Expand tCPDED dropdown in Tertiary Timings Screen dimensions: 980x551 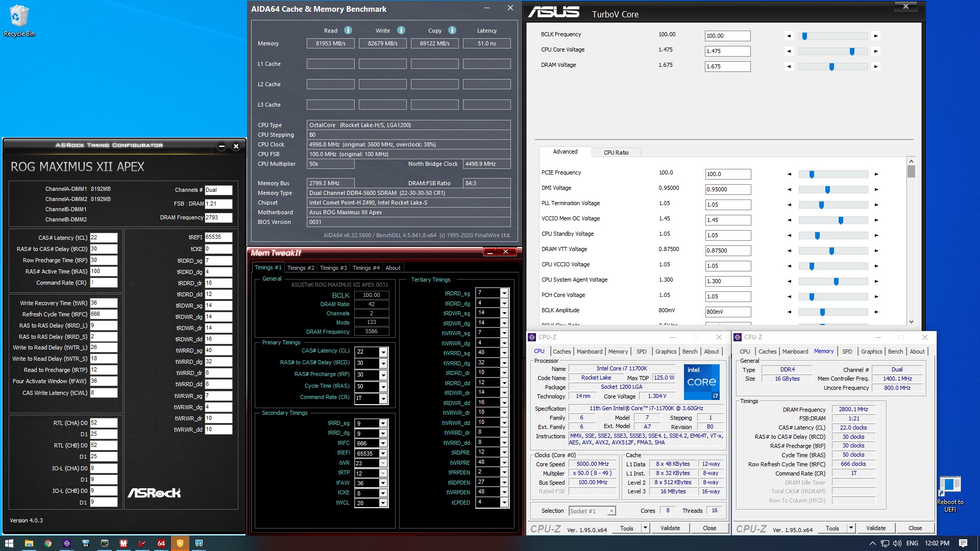504,503
